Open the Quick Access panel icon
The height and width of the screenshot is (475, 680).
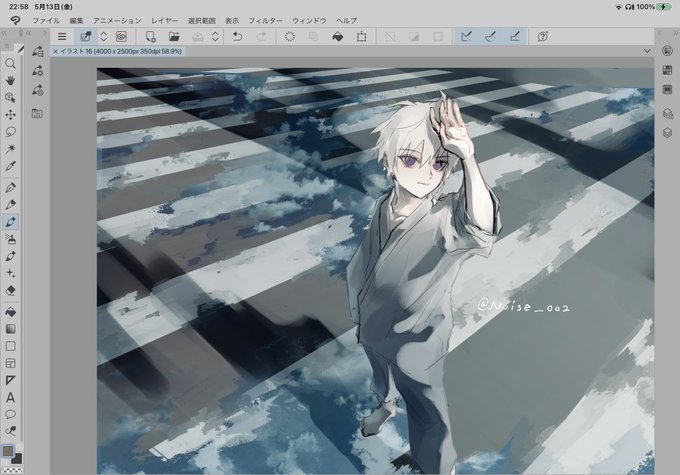(667, 51)
